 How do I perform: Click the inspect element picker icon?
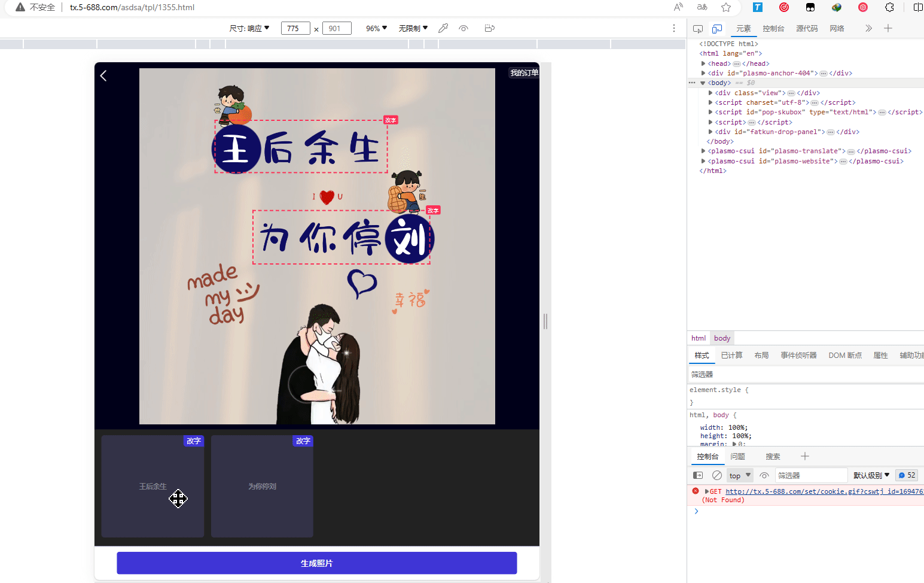click(697, 29)
